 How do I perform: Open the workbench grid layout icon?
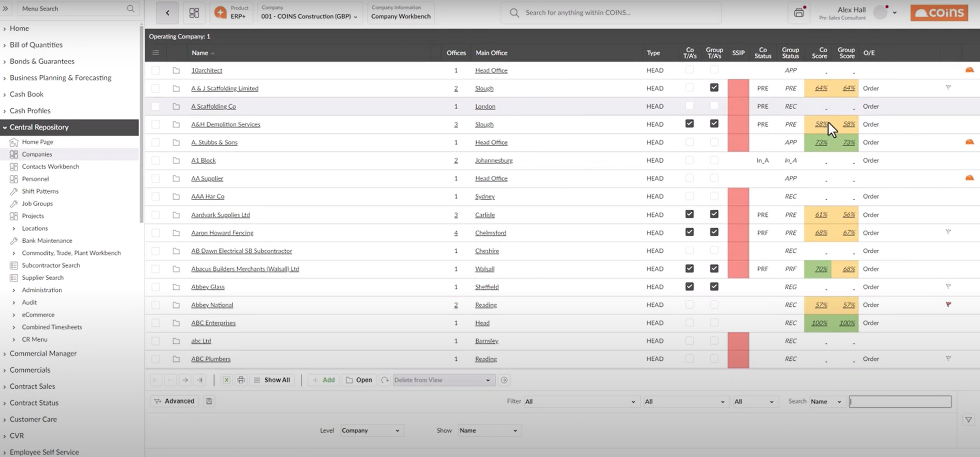[194, 13]
